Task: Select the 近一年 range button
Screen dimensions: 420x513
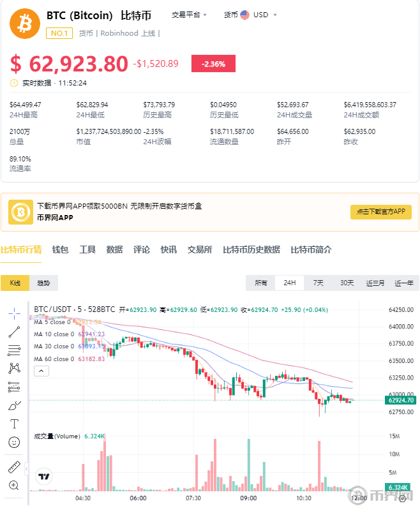Action: point(403,283)
